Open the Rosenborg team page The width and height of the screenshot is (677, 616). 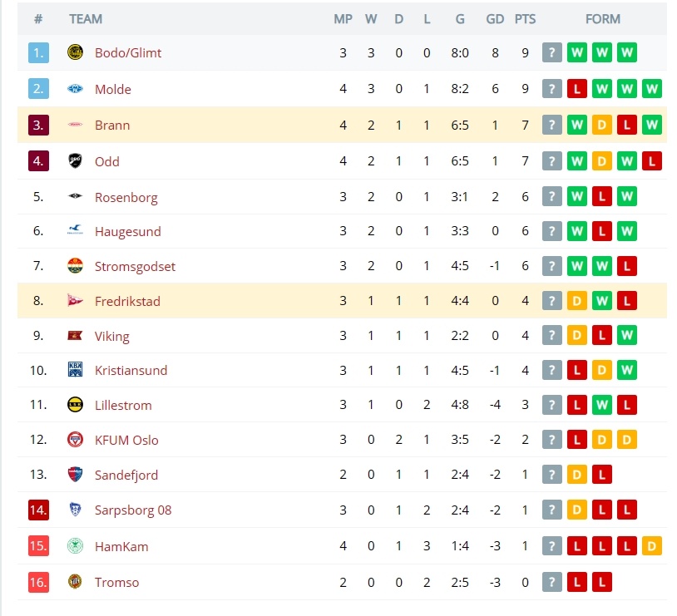(x=126, y=197)
